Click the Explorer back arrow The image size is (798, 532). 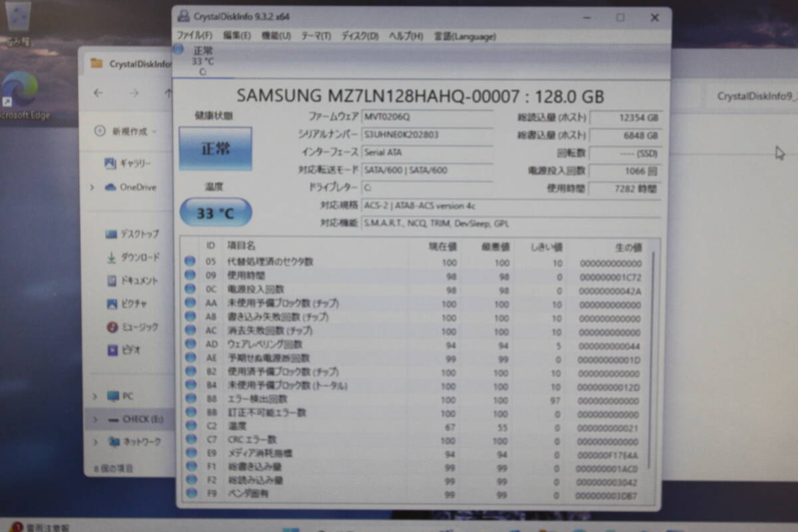[x=98, y=94]
